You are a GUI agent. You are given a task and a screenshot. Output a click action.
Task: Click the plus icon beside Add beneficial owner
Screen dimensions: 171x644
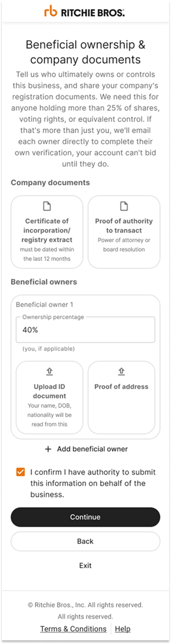[x=48, y=449]
